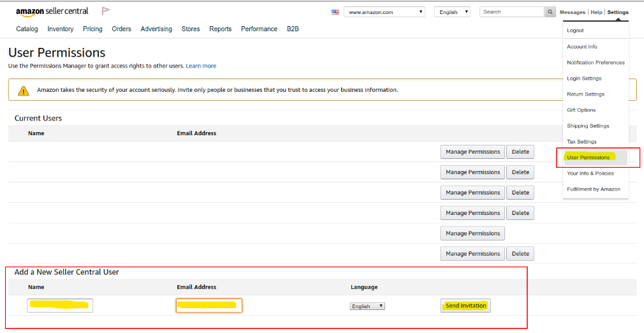Click Manage Permissions in row without Delete
This screenshot has width=644, height=333.
472,233
